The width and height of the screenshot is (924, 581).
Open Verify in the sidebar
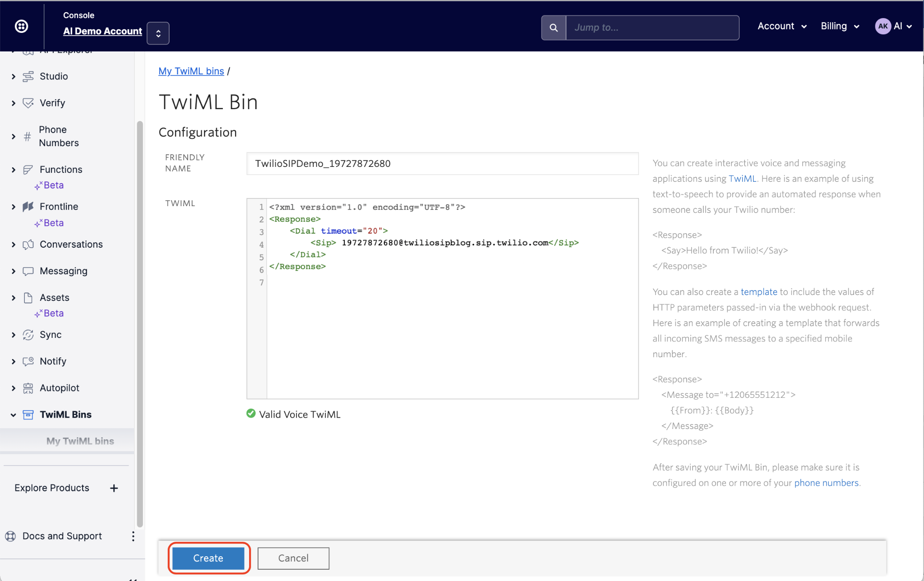[x=52, y=103]
